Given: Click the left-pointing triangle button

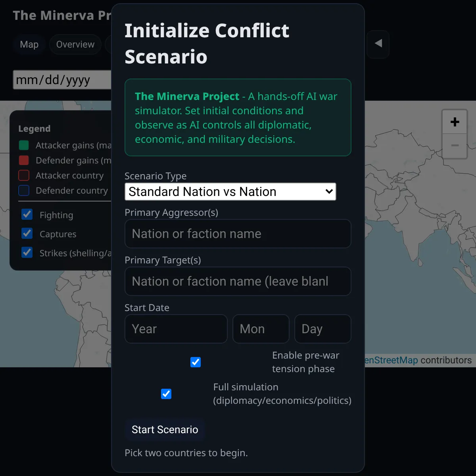Looking at the screenshot, I should point(378,44).
